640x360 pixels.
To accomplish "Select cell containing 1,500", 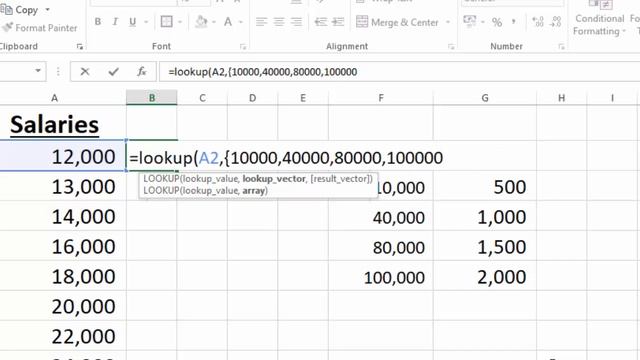I will 485,247.
